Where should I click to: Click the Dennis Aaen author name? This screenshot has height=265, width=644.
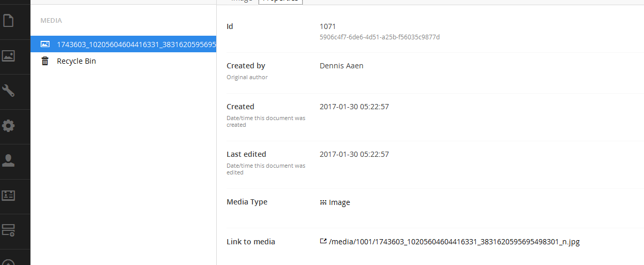pos(341,66)
